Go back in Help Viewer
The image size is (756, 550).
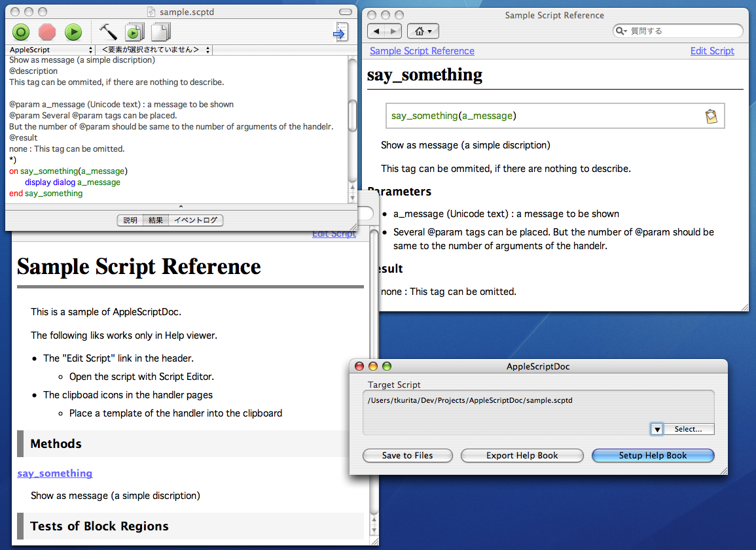coord(376,31)
